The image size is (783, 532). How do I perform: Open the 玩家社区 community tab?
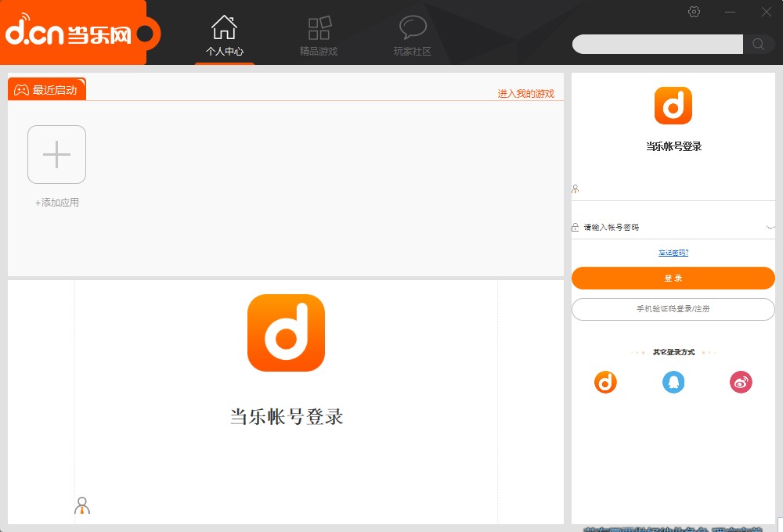tap(413, 35)
